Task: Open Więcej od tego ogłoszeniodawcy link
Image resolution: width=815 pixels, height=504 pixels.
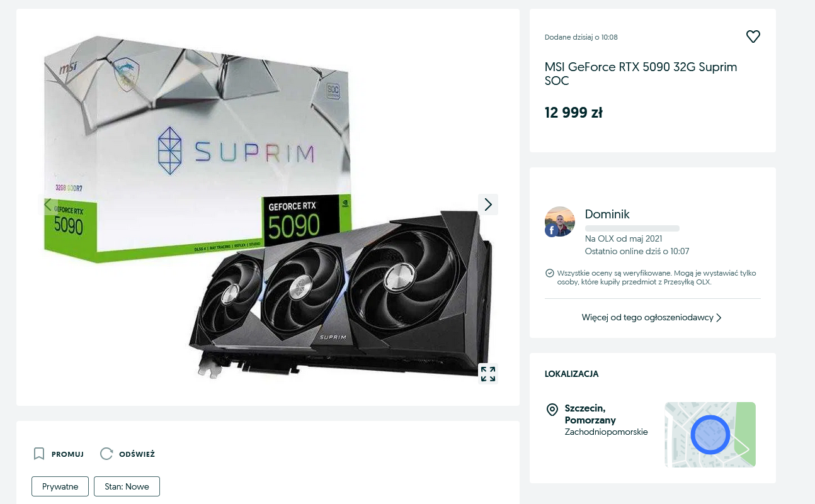Action: pyautogui.click(x=647, y=318)
